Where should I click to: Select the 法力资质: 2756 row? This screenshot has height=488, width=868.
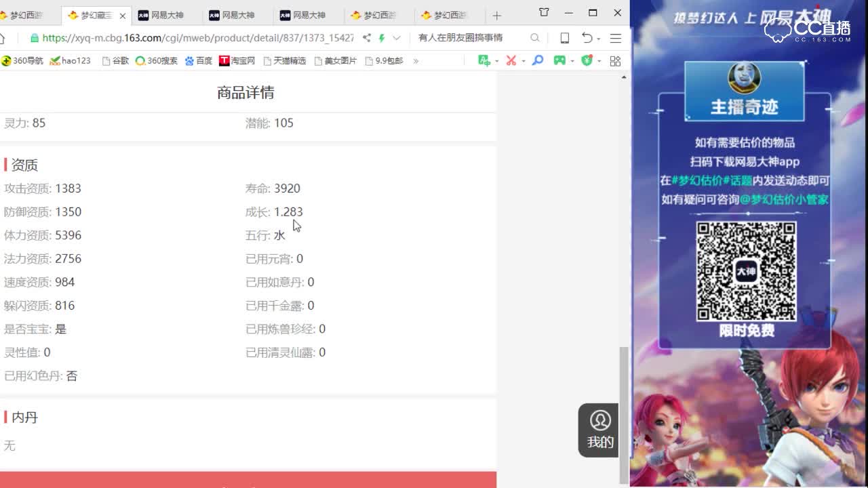[x=42, y=259]
